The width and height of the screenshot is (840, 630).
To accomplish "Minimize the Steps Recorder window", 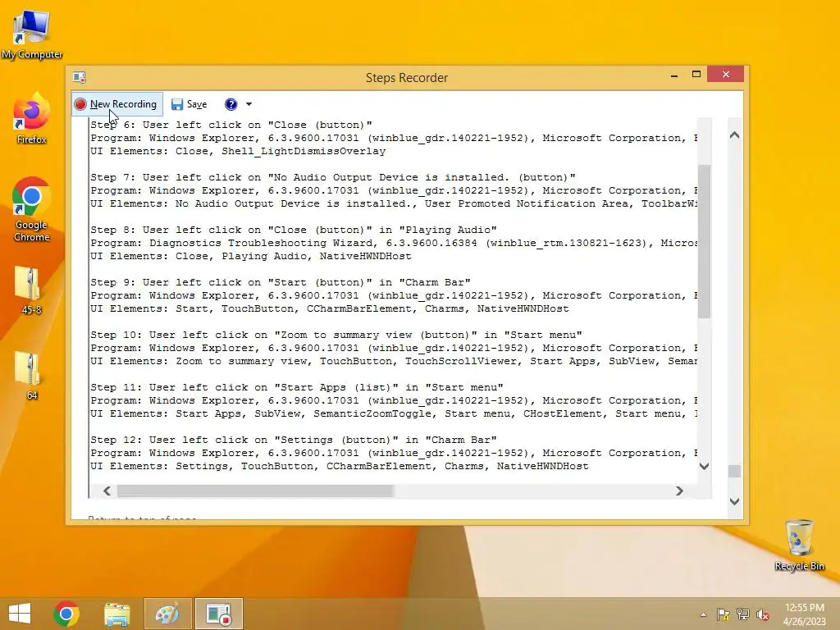I will (x=674, y=75).
